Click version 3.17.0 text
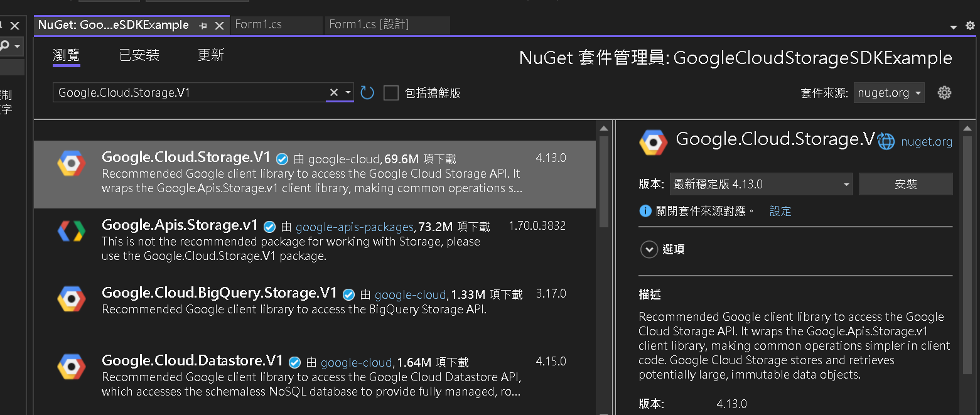 point(551,294)
